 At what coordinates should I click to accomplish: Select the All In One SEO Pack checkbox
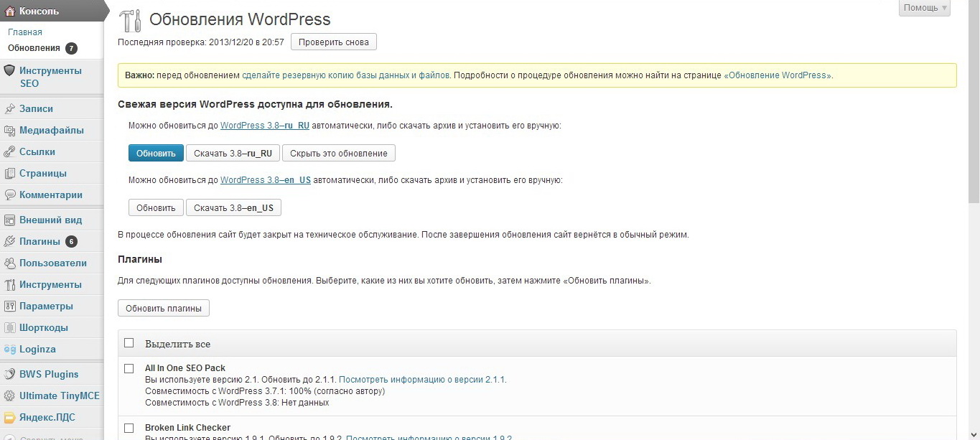point(129,368)
